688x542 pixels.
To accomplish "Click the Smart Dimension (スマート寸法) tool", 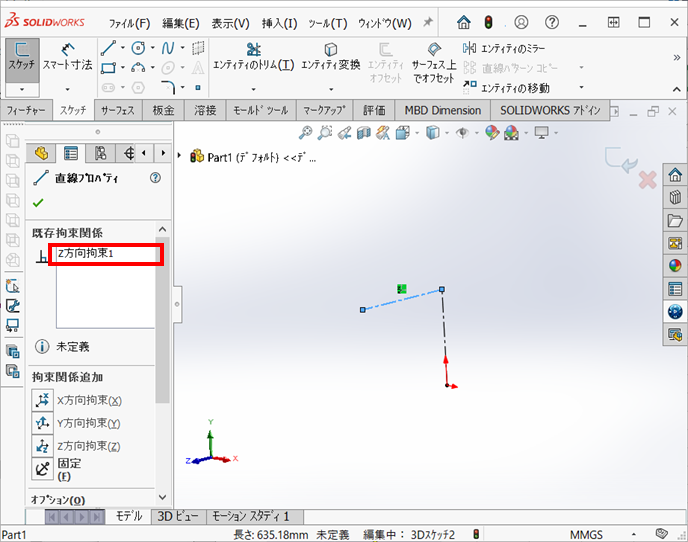I will click(x=68, y=57).
